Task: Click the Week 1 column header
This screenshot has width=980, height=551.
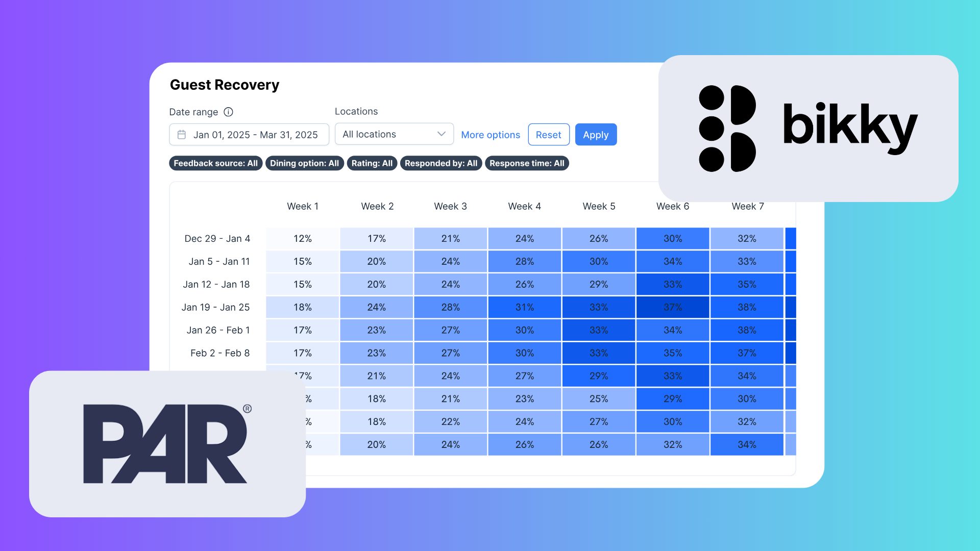Action: 303,206
